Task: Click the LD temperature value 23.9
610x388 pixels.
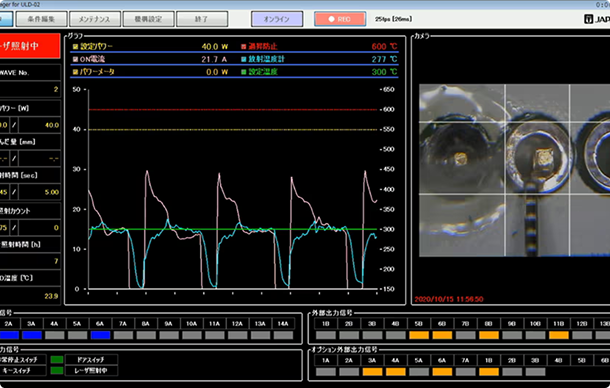Action: pos(30,296)
